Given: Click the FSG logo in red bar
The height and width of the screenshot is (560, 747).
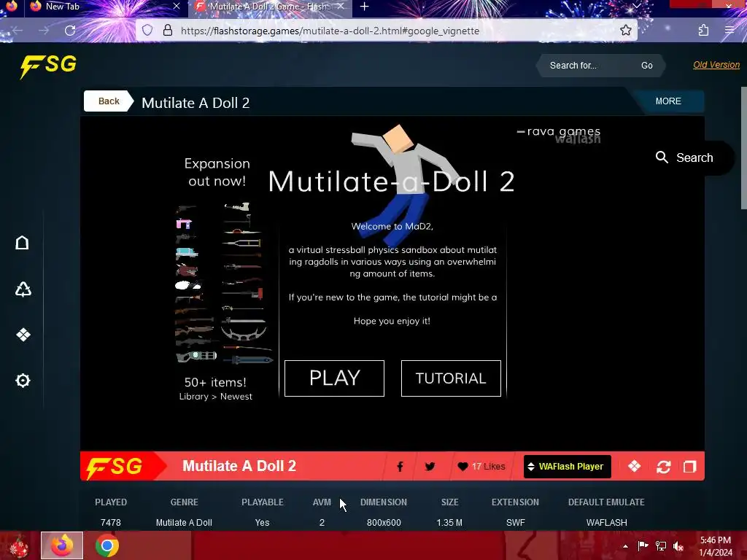Looking at the screenshot, I should (x=115, y=467).
